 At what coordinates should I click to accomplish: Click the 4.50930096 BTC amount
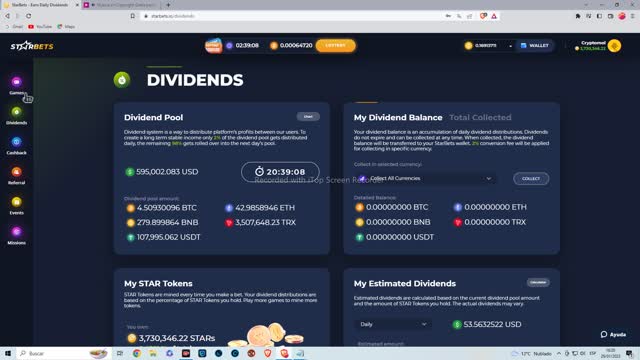tap(167, 208)
